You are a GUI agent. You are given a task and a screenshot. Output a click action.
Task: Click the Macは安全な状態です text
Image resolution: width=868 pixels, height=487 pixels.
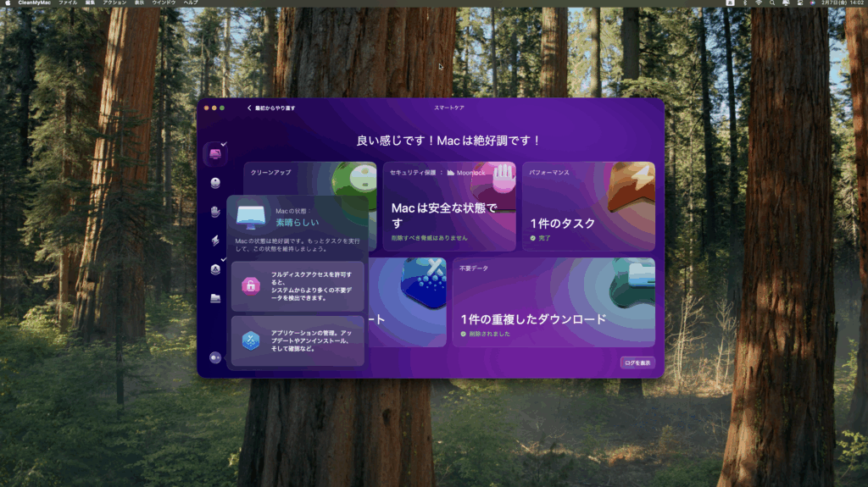click(444, 215)
